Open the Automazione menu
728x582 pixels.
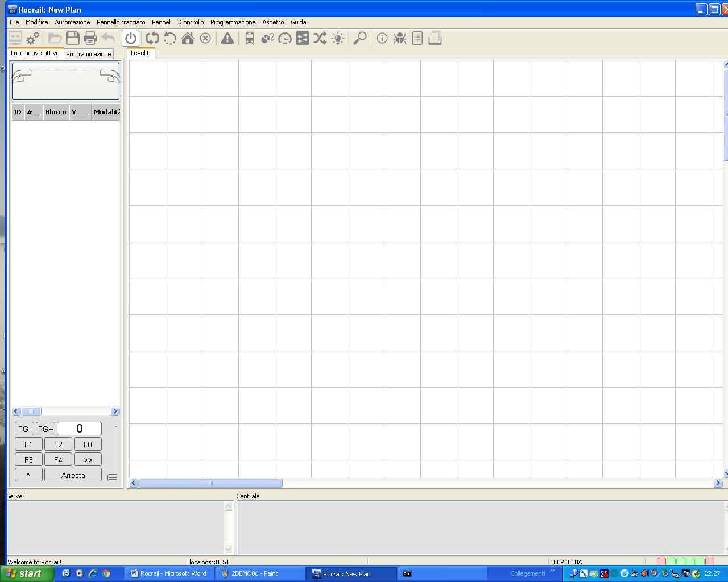pos(72,22)
